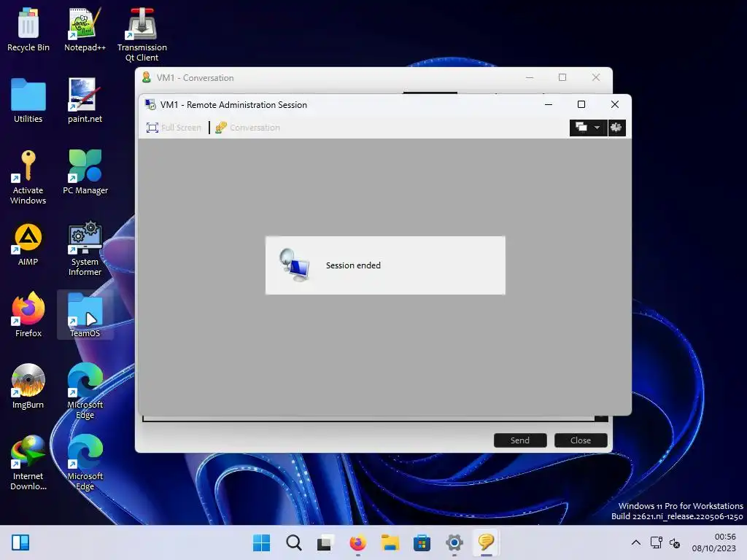Open Settings from the taskbar
This screenshot has height=560, width=747.
pyautogui.click(x=454, y=542)
